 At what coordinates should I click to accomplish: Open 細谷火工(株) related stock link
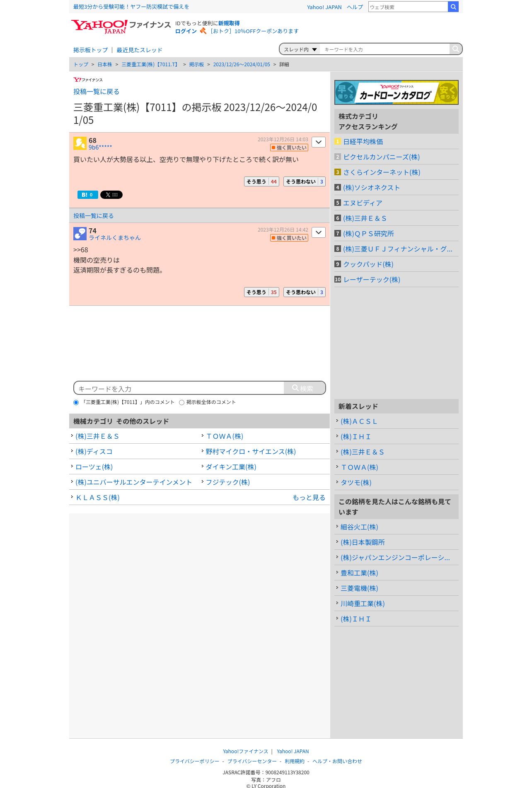coord(359,527)
